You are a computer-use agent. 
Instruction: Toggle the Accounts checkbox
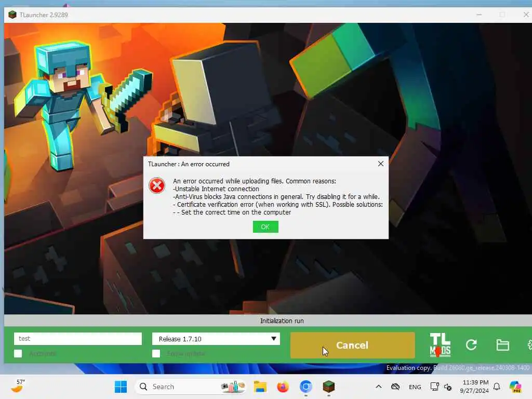click(18, 353)
